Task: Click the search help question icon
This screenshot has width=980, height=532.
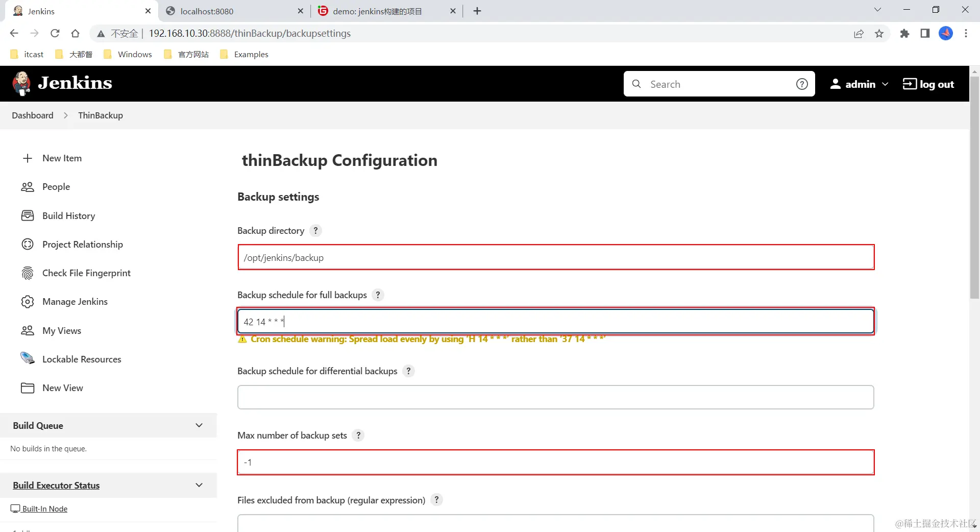Action: [802, 84]
